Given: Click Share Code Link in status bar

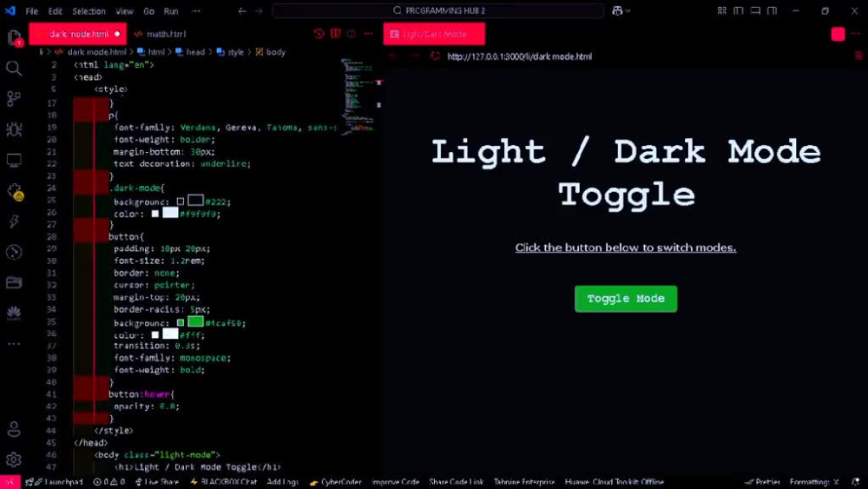Looking at the screenshot, I should click(457, 482).
